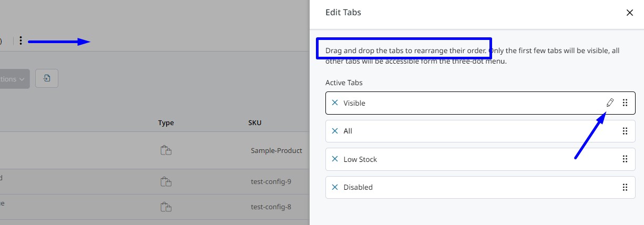Open the three-dot tabs menu

point(21,41)
